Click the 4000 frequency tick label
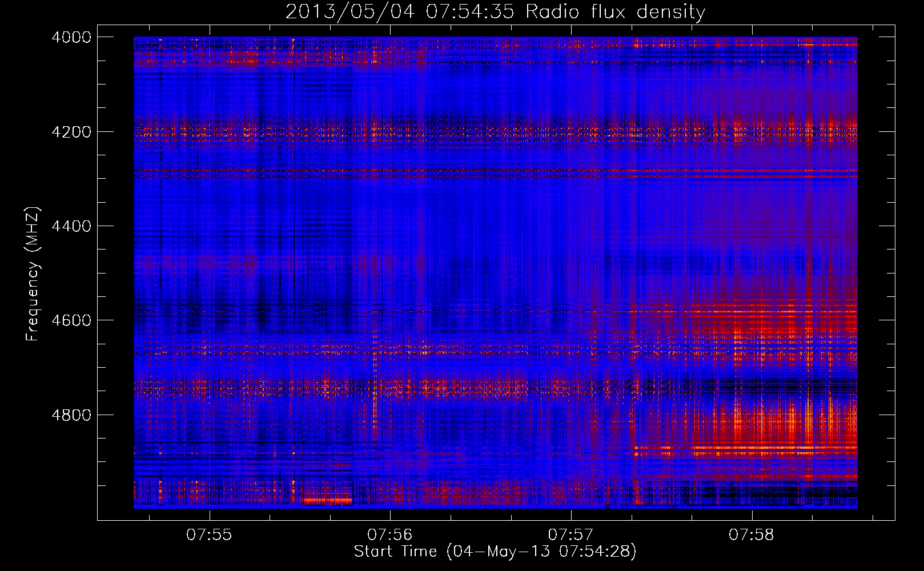This screenshot has height=571, width=924. coord(71,37)
